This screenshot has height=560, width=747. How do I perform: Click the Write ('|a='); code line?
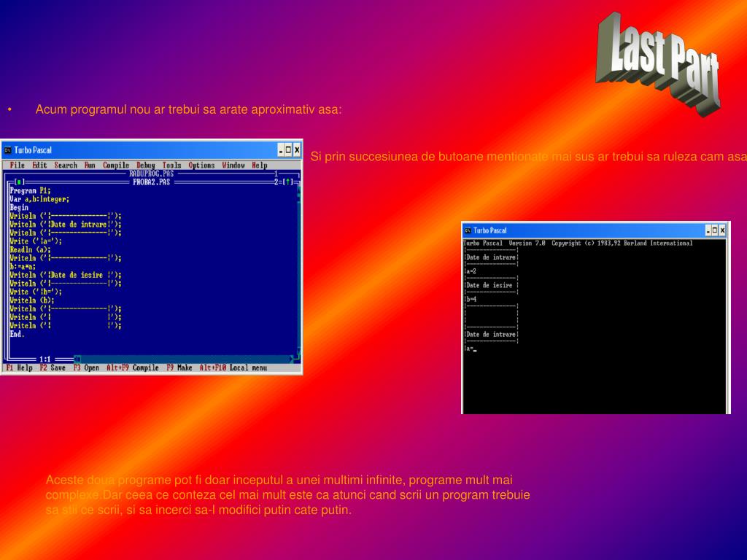(36, 241)
